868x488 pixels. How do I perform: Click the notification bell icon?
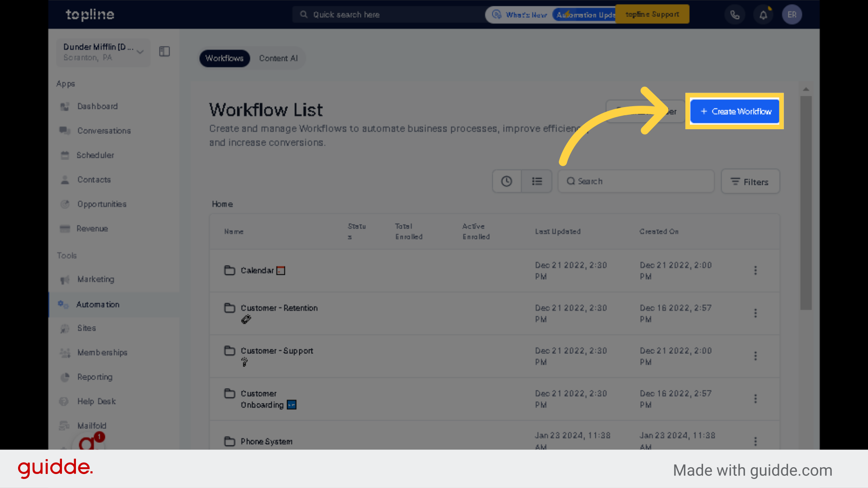(764, 14)
